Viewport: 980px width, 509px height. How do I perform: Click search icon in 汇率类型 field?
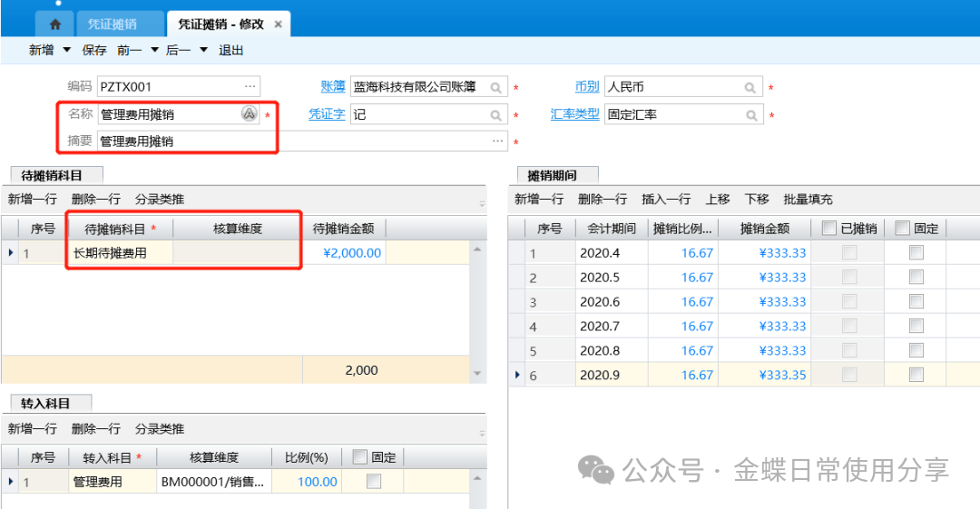[x=750, y=115]
